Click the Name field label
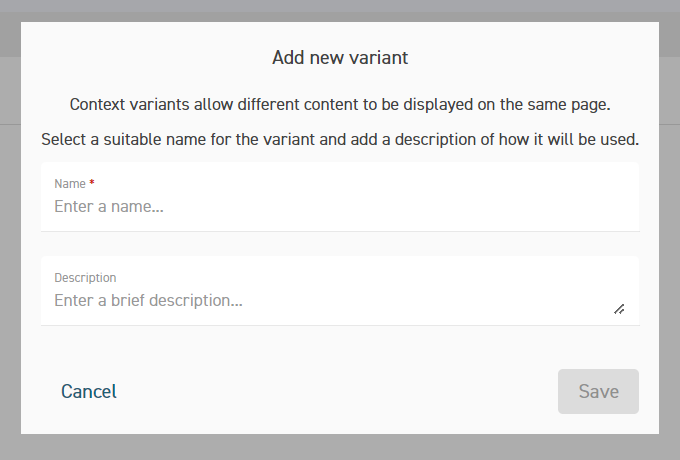680x460 pixels. [x=70, y=184]
